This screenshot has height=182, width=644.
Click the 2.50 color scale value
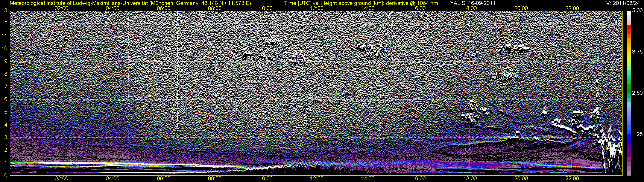coord(637,93)
